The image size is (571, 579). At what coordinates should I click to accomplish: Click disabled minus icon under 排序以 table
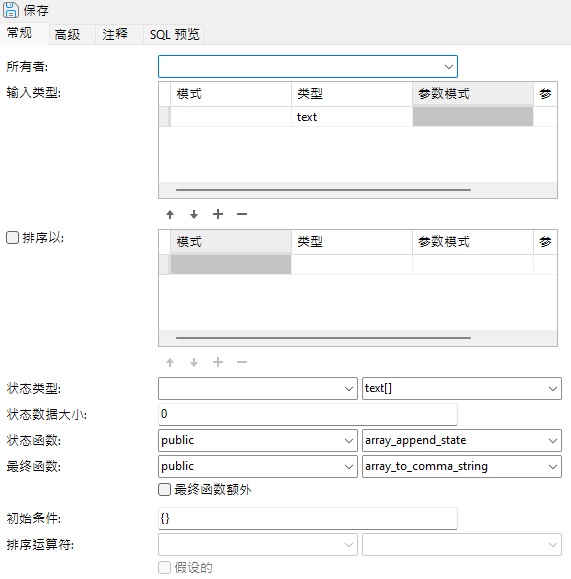pyautogui.click(x=242, y=362)
